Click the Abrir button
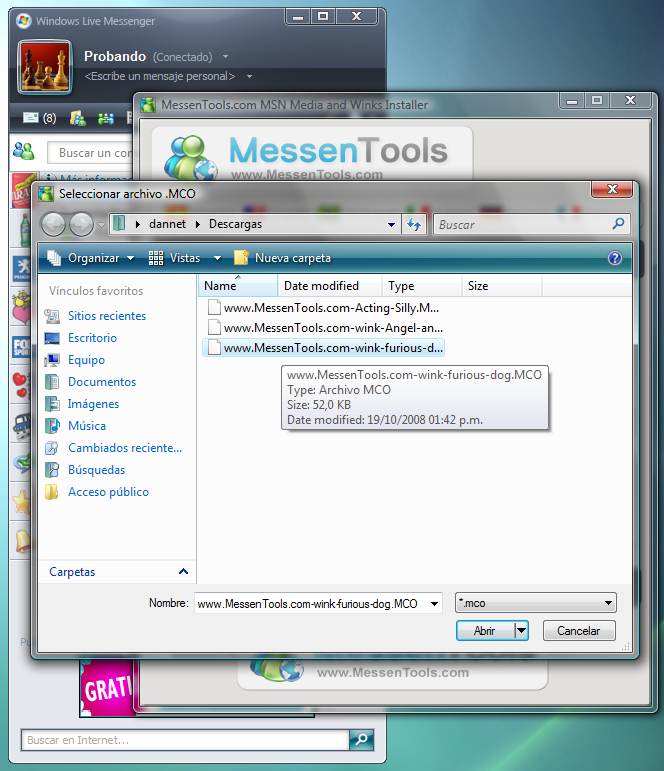Image resolution: width=664 pixels, height=771 pixels. (x=485, y=631)
